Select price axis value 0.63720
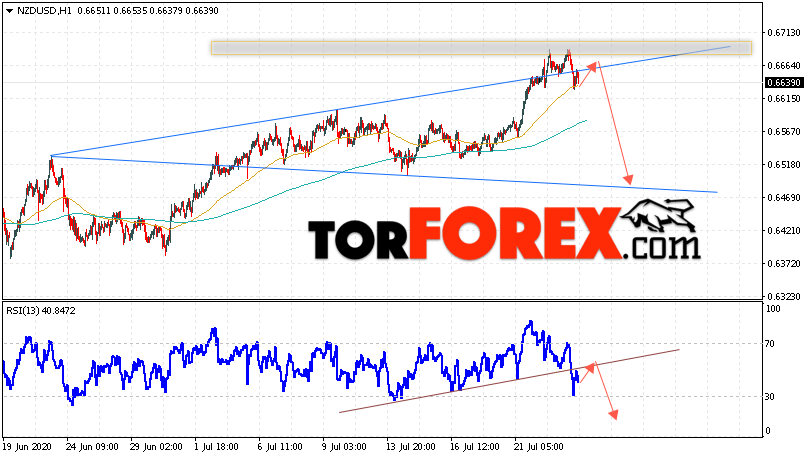 [784, 263]
